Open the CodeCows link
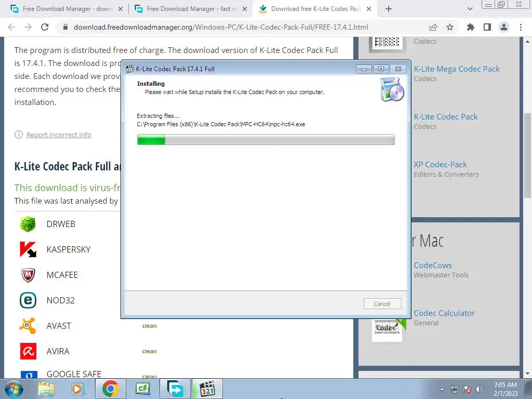 pyautogui.click(x=433, y=265)
